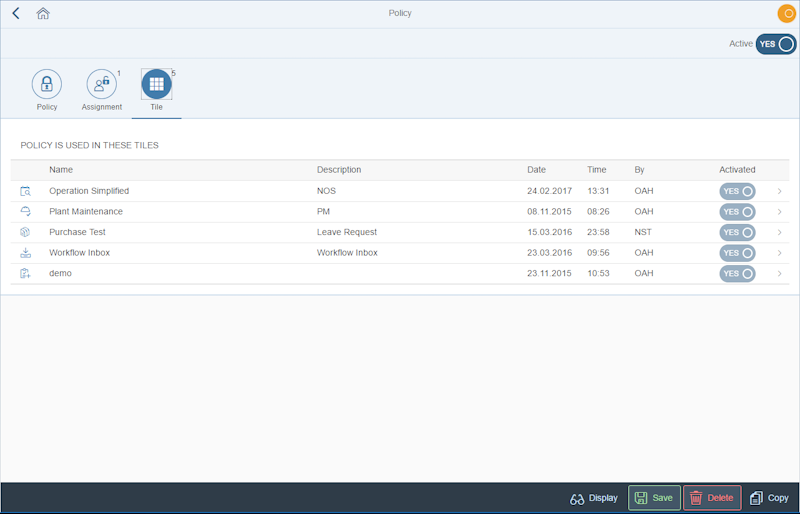Viewport: 800px width, 514px height.
Task: Save the policy
Action: (x=654, y=498)
